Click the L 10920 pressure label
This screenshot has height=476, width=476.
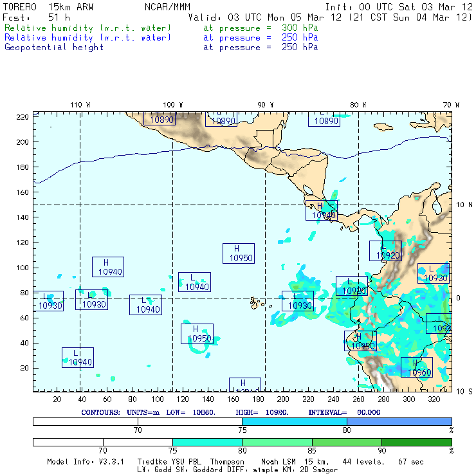click(385, 251)
